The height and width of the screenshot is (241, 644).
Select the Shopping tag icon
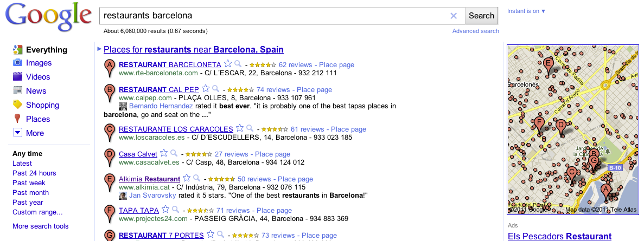coord(17,105)
